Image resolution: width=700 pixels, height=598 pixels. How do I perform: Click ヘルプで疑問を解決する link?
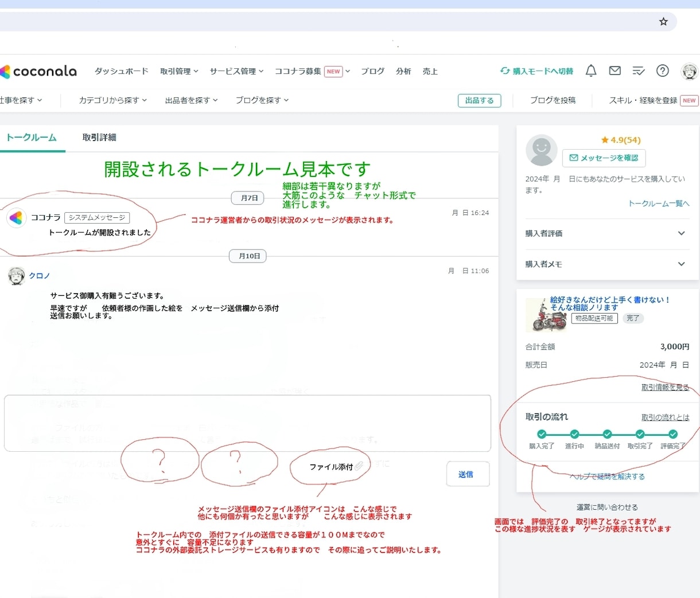coord(607,476)
